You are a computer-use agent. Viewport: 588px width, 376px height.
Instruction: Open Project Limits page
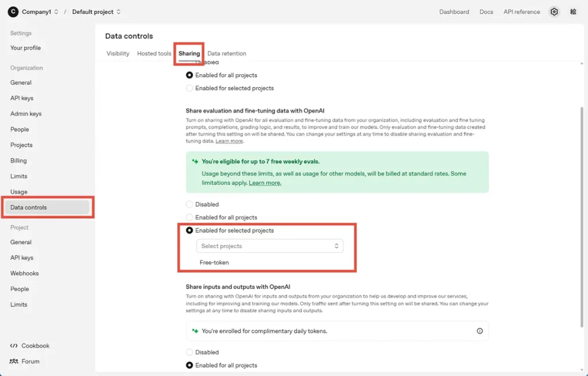19,305
